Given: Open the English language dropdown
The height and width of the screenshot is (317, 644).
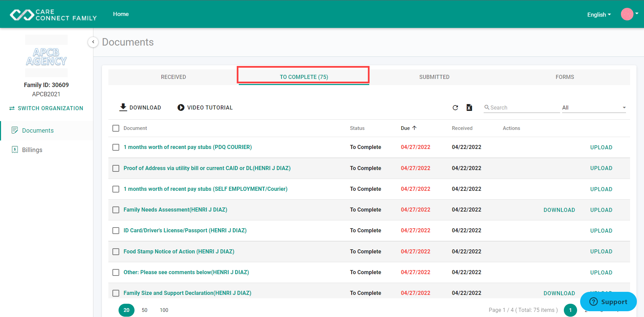Looking at the screenshot, I should click(599, 15).
